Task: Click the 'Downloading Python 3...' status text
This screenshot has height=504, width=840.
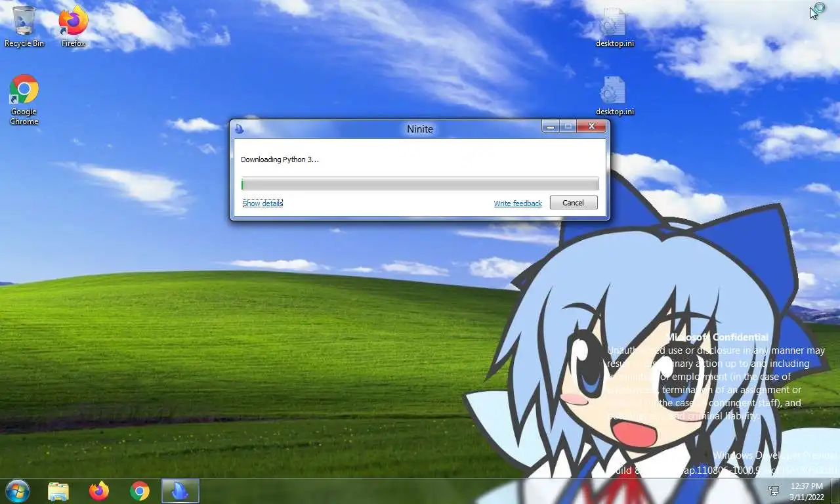Action: (280, 159)
